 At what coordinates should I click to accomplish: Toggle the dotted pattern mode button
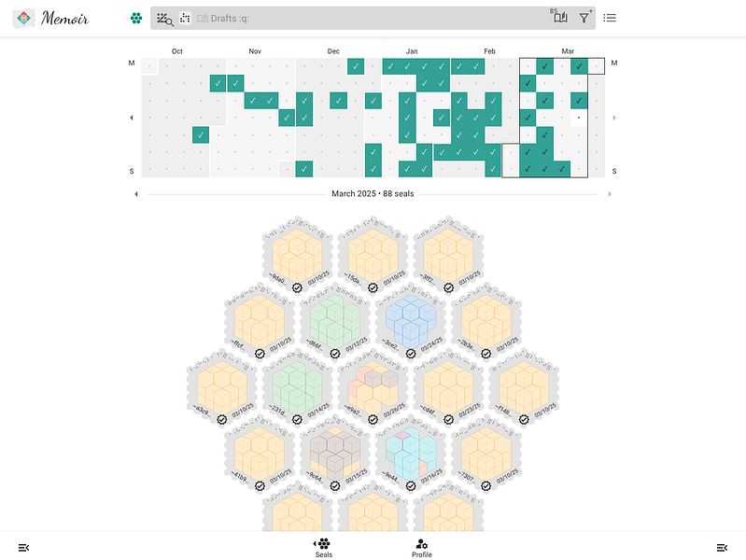pos(185,18)
